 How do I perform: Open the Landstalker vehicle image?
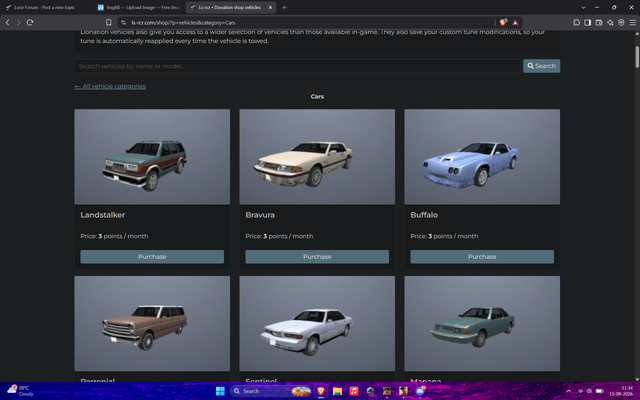coord(152,157)
